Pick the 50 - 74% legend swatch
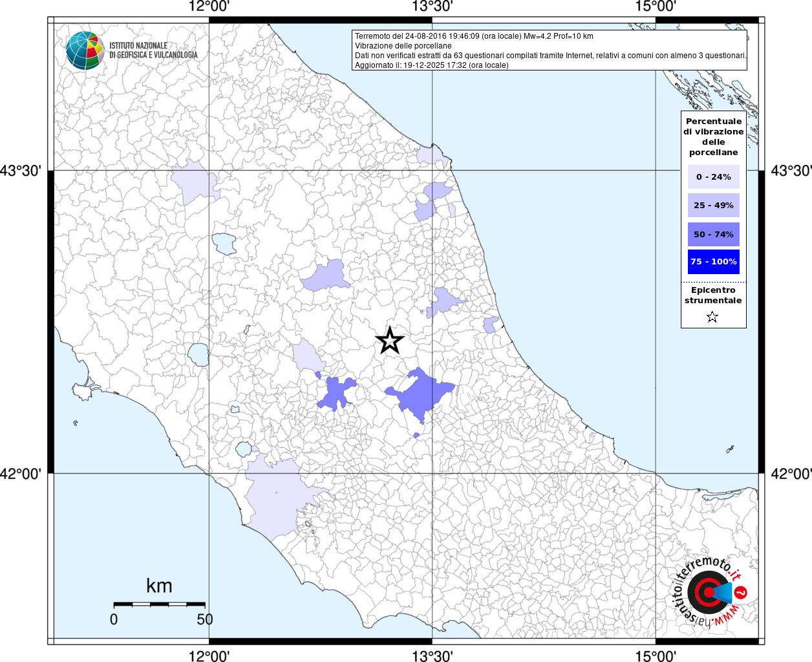This screenshot has width=812, height=662. [x=713, y=234]
